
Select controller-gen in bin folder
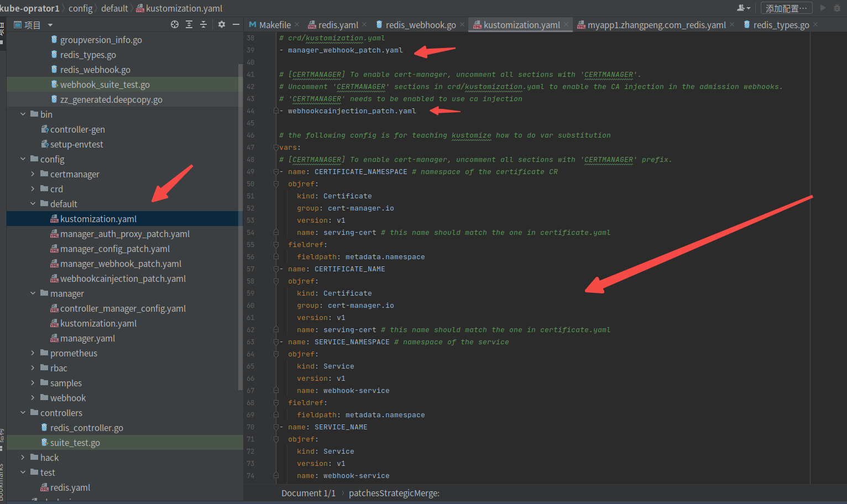click(x=77, y=129)
